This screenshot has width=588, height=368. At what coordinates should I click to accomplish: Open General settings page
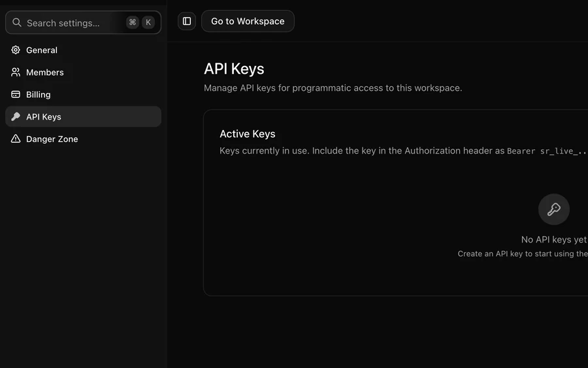pos(83,50)
